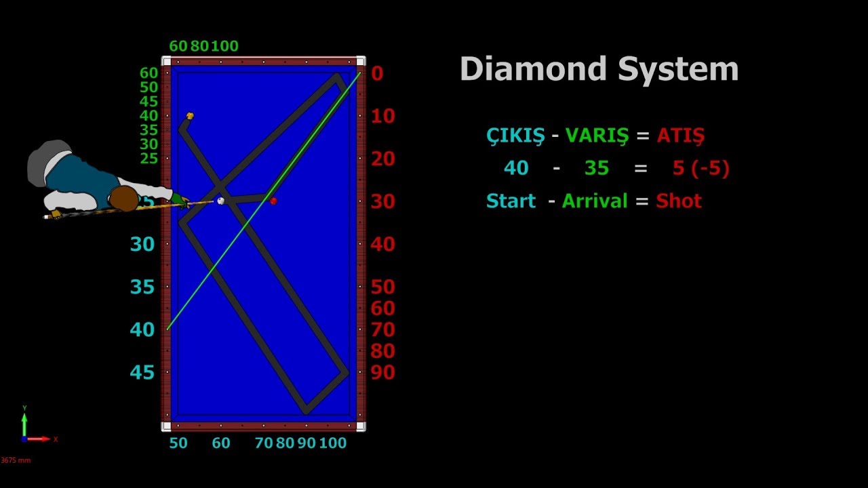
Task: Click red number 30 beside the right rail
Action: pos(382,201)
